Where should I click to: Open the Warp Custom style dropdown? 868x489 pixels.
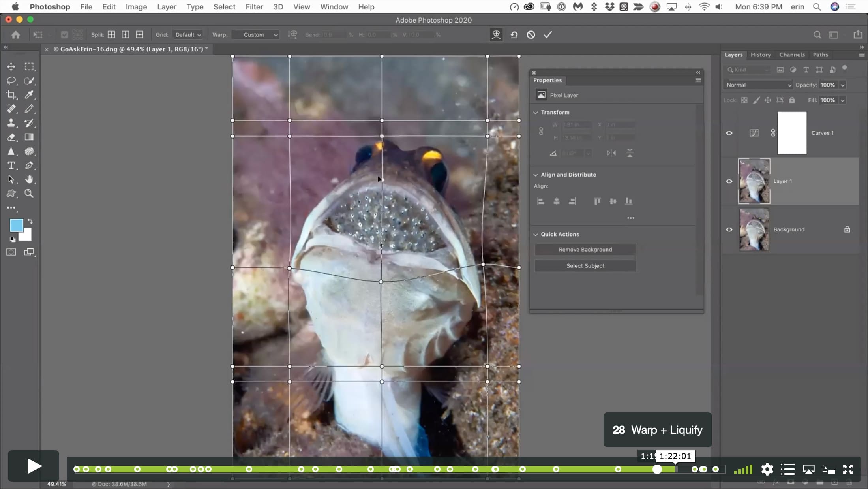pyautogui.click(x=255, y=35)
